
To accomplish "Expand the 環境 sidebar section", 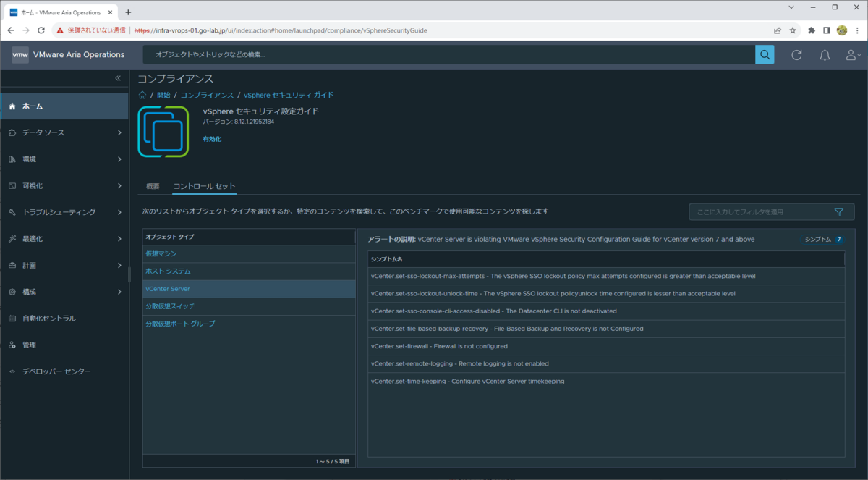I will [33, 159].
